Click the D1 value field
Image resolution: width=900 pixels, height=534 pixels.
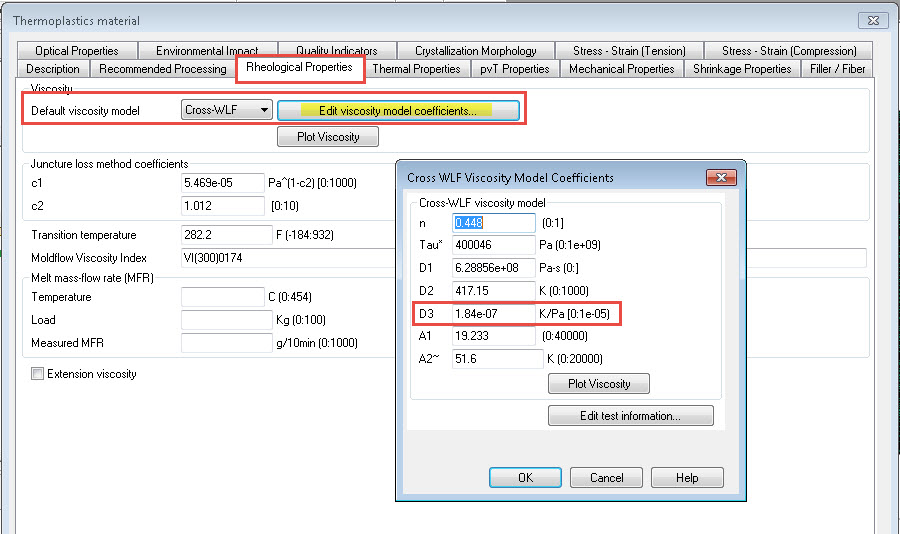[x=494, y=268]
